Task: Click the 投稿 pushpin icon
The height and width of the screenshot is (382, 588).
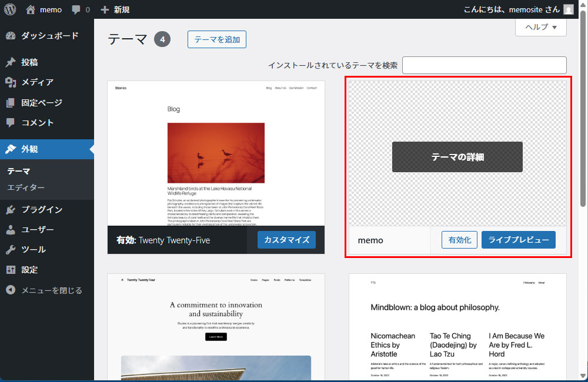Action: coord(11,62)
